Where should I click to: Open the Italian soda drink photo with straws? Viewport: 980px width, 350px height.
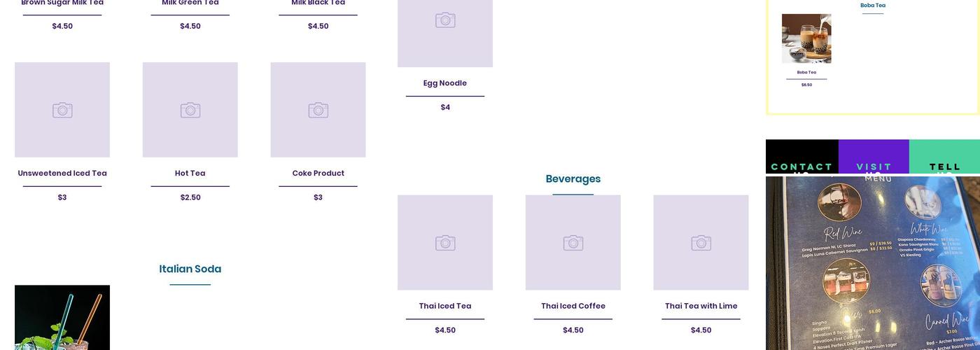pos(62,318)
